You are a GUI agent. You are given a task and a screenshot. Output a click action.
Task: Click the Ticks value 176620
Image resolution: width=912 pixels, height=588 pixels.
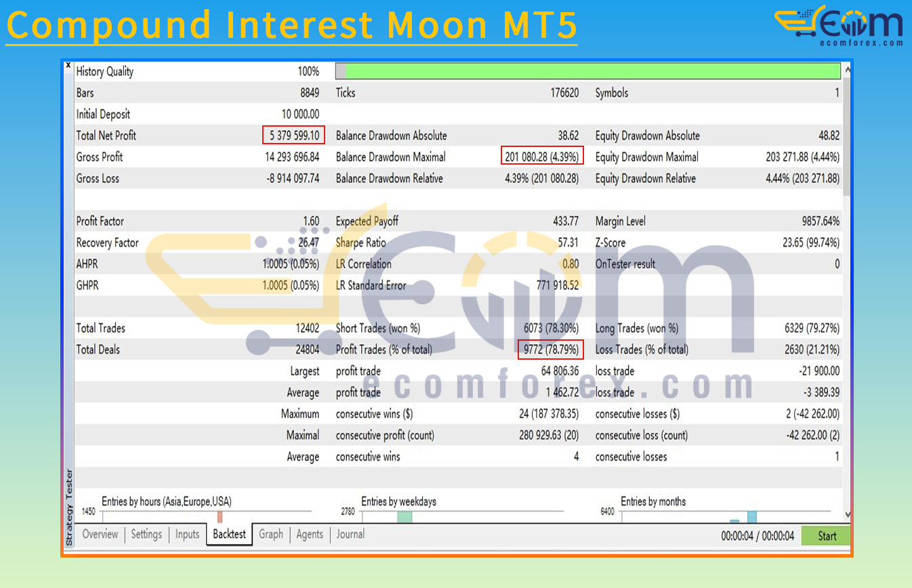[x=564, y=93]
